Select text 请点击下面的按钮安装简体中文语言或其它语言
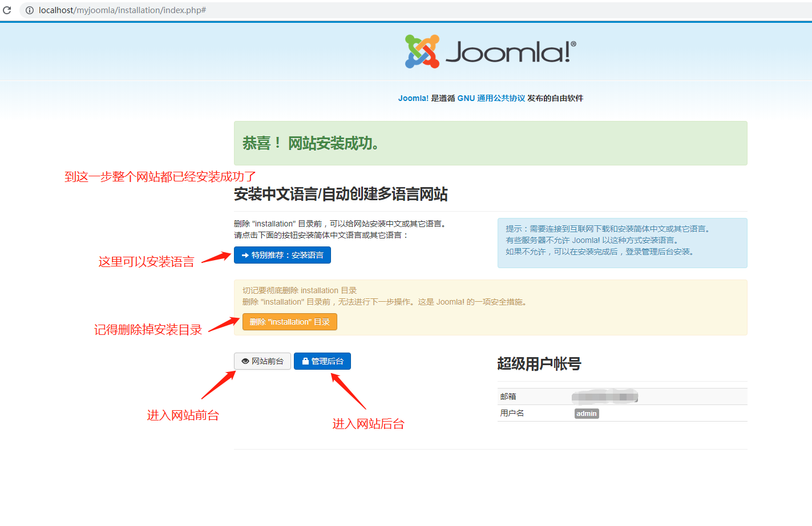 pyautogui.click(x=321, y=235)
